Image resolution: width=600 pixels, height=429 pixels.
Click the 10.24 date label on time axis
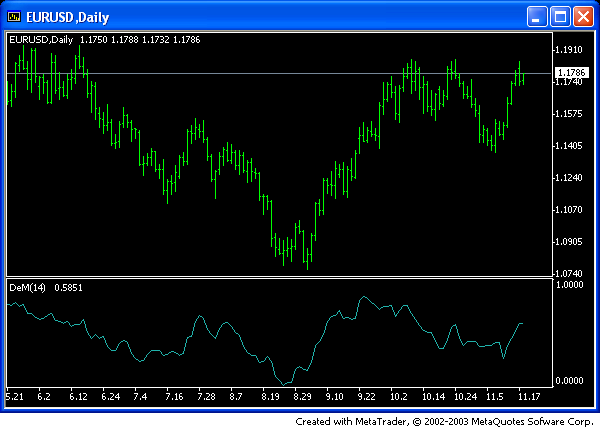pyautogui.click(x=465, y=396)
